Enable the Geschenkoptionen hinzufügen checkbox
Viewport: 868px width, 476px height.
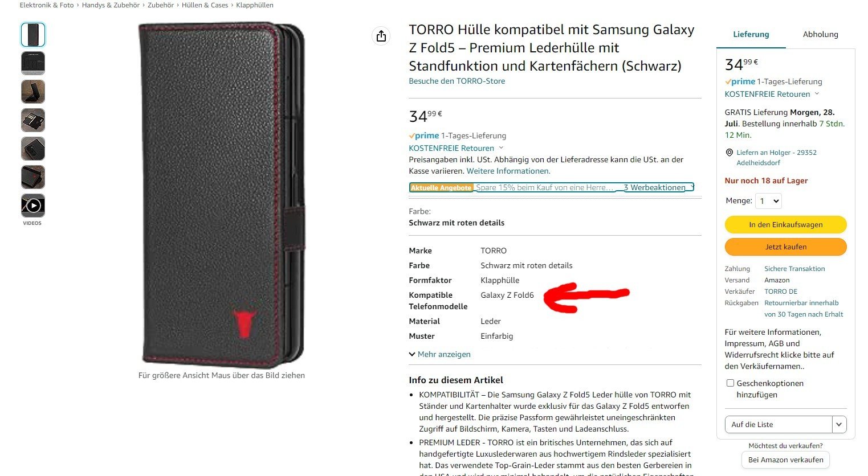(x=730, y=383)
